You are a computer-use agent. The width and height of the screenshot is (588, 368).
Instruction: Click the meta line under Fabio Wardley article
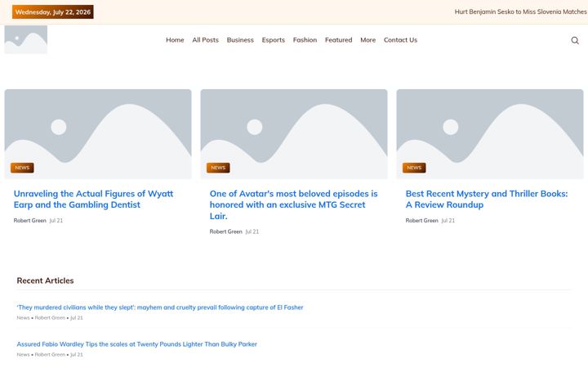(x=50, y=354)
